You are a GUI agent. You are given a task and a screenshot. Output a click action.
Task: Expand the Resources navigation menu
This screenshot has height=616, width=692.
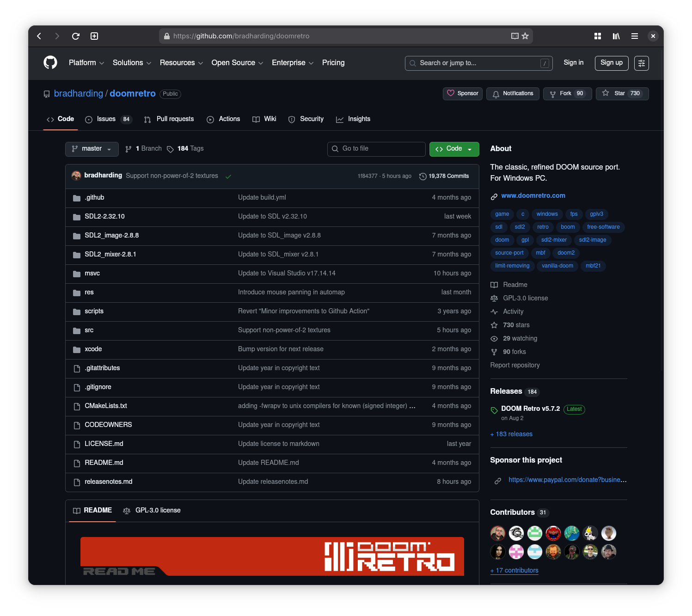pyautogui.click(x=181, y=63)
